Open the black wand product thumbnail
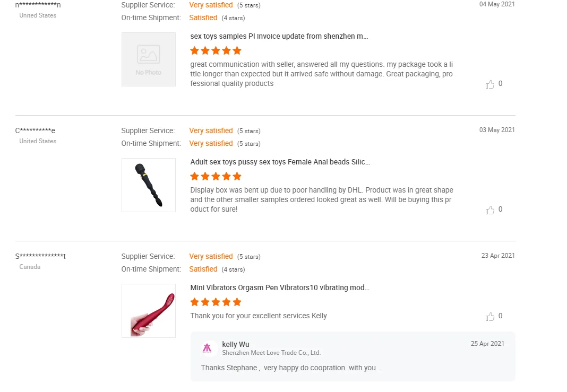 [x=149, y=185]
